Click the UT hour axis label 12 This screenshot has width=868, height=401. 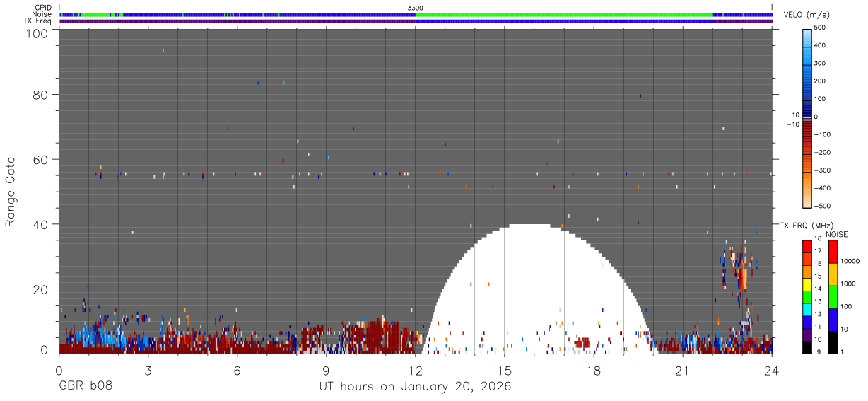coord(416,370)
